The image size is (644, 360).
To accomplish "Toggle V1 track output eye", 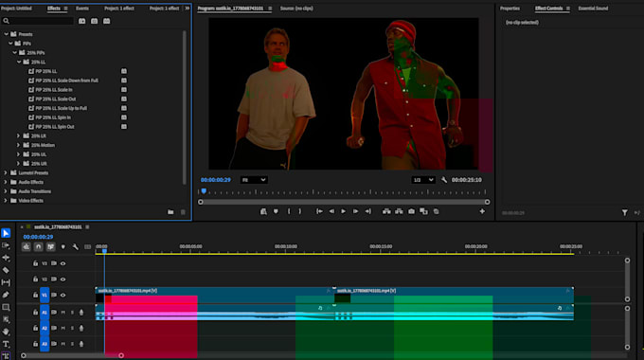I will tap(63, 295).
